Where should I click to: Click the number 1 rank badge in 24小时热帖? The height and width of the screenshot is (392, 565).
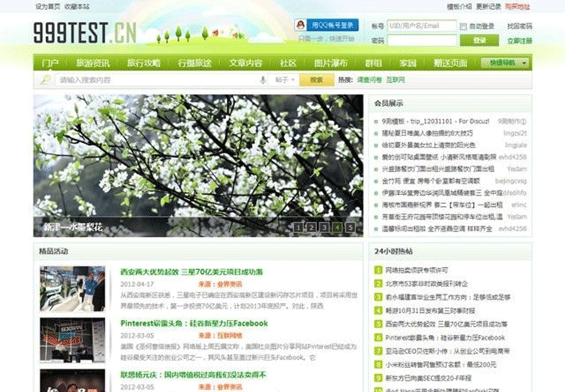click(x=378, y=270)
